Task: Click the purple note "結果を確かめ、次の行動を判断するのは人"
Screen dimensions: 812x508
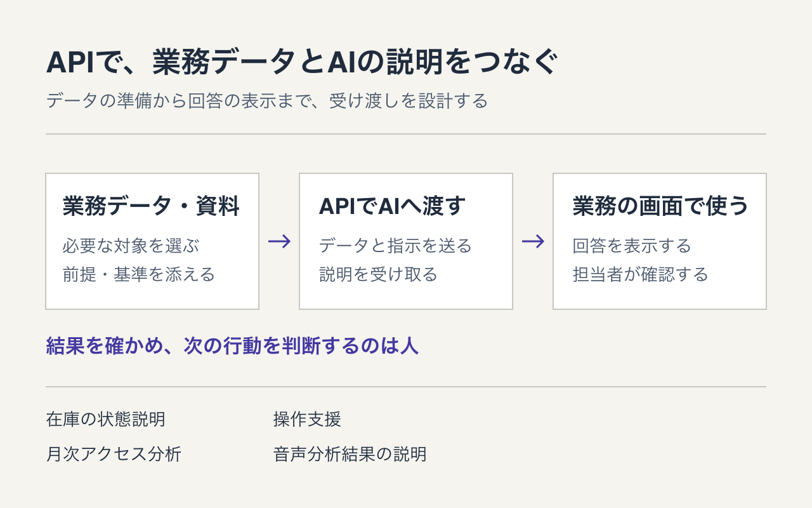Action: (x=232, y=346)
